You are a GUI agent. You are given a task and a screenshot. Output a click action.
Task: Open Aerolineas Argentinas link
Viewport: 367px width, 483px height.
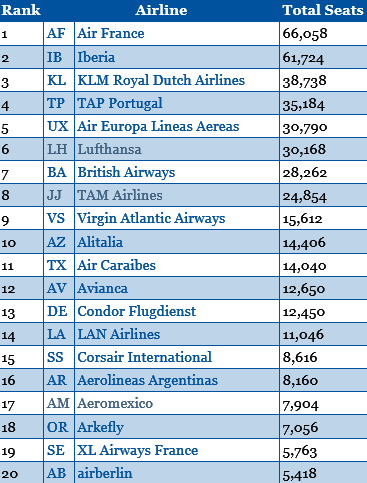click(147, 381)
